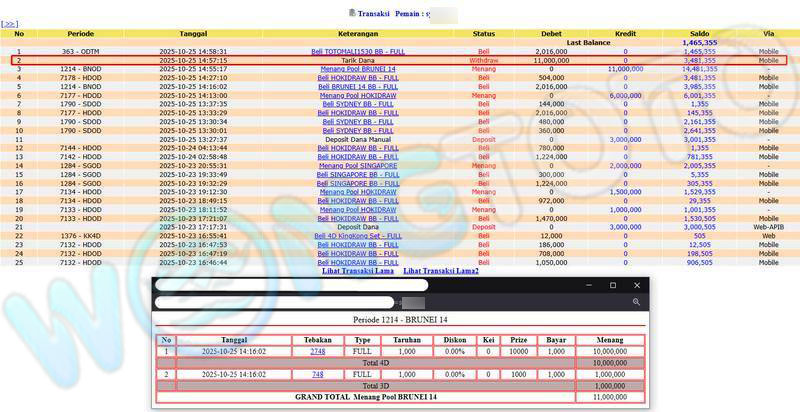Viewport: 800px width, 412px height.
Task: Select the Tarik Dana withdraw row
Action: tap(357, 60)
